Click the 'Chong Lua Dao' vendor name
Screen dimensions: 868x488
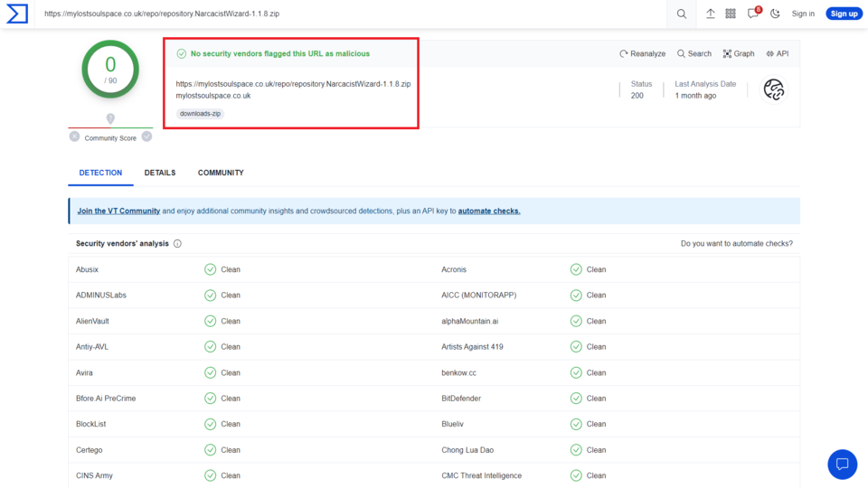(467, 450)
